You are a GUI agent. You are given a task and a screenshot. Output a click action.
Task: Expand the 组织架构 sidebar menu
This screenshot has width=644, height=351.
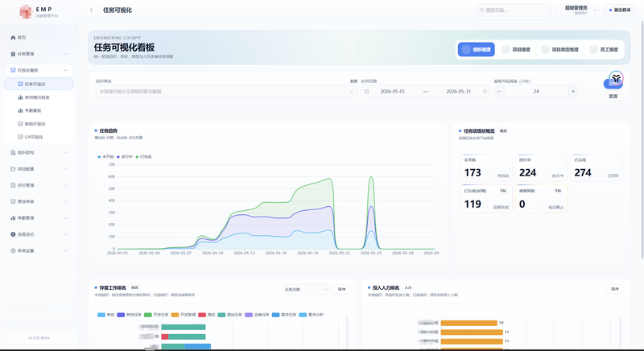(39, 152)
